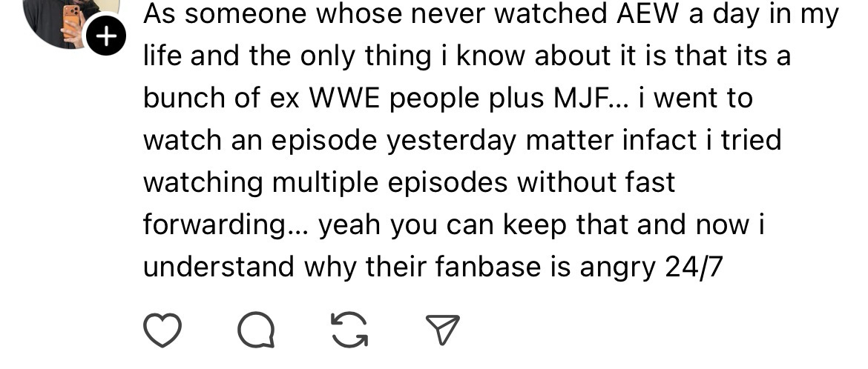Click the word "understand" in the last line
The width and height of the screenshot is (868, 369).
click(219, 267)
